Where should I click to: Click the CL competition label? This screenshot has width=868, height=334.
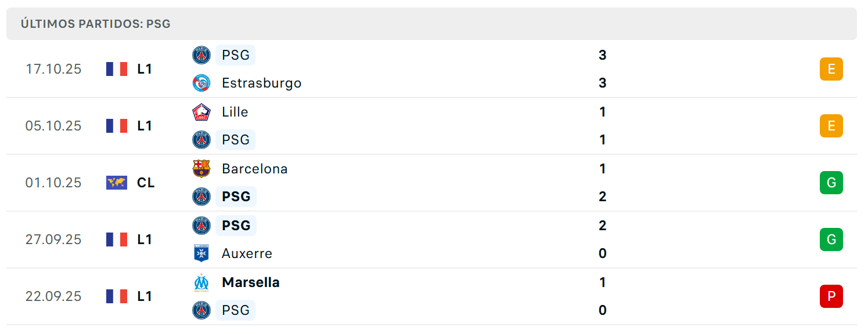[146, 183]
